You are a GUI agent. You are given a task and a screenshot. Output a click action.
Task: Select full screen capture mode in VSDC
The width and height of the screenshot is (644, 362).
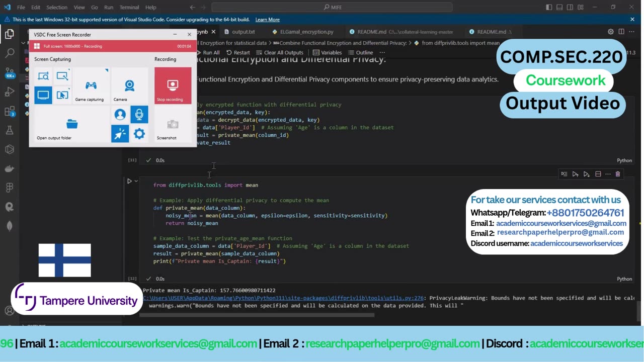pos(43,95)
